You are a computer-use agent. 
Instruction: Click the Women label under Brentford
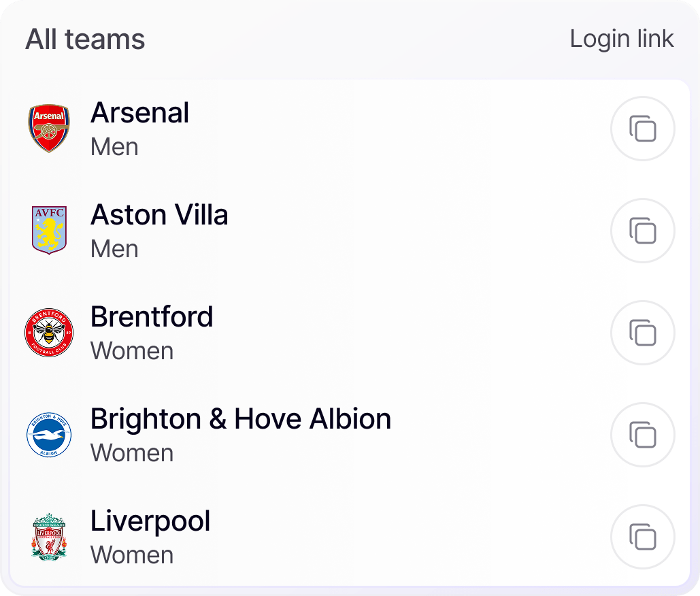(x=132, y=351)
